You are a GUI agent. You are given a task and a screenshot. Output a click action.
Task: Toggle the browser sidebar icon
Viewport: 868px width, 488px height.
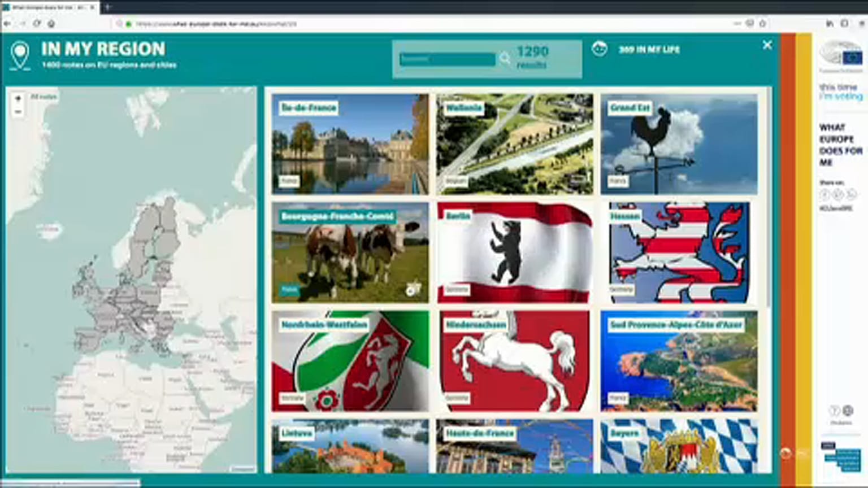(844, 23)
